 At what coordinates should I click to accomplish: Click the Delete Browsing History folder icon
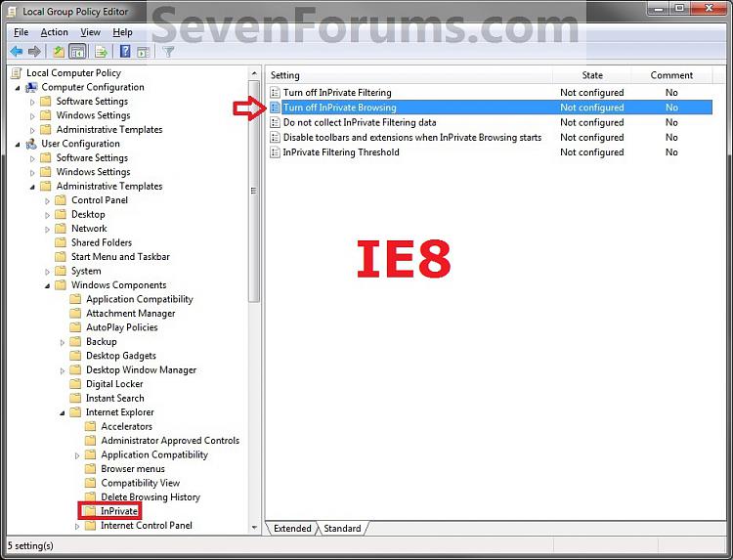(90, 496)
